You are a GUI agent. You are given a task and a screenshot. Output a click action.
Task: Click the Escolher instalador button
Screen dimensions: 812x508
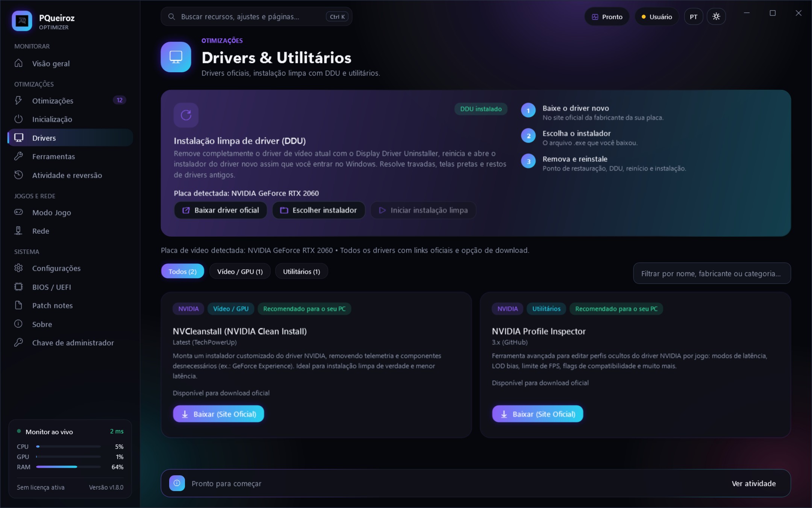point(319,210)
